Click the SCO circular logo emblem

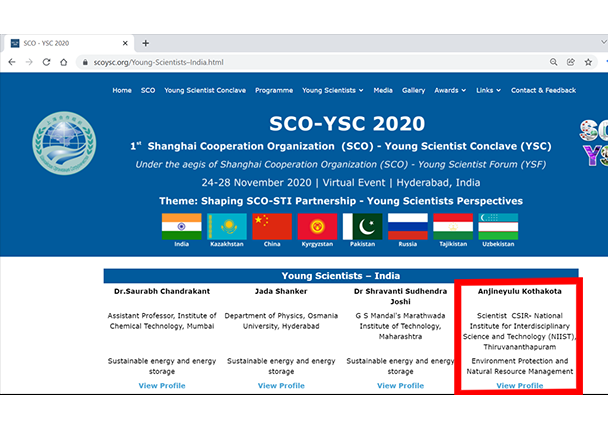64,143
